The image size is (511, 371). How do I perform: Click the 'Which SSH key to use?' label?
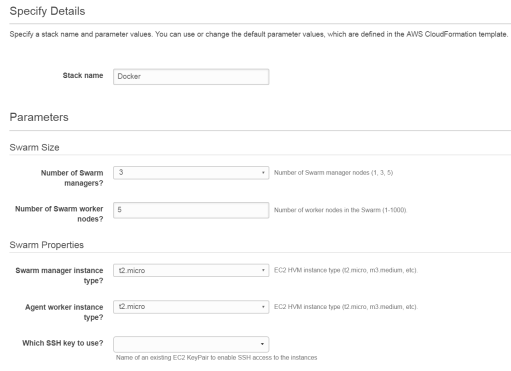(63, 343)
